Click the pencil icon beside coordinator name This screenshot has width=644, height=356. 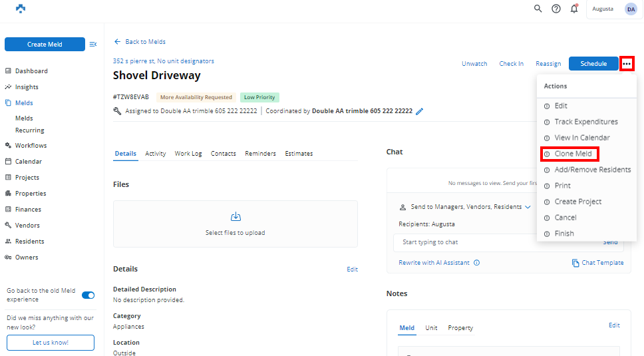coord(420,111)
